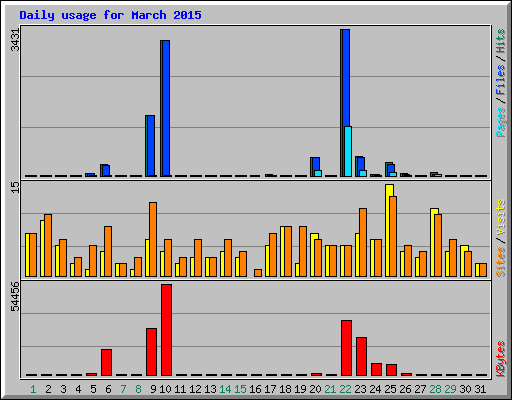The height and width of the screenshot is (400, 512).
Task: Click the 'KBytes' legend label
Action: pos(501,359)
